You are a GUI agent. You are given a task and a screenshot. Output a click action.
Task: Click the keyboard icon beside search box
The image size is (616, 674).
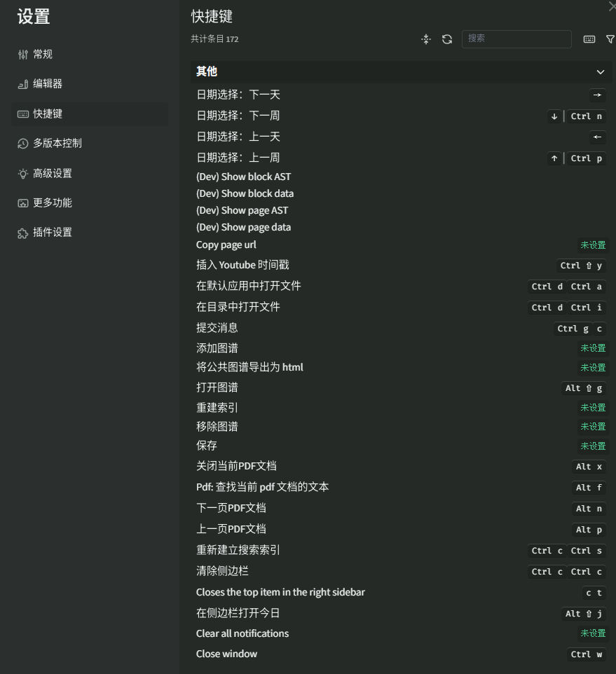589,39
